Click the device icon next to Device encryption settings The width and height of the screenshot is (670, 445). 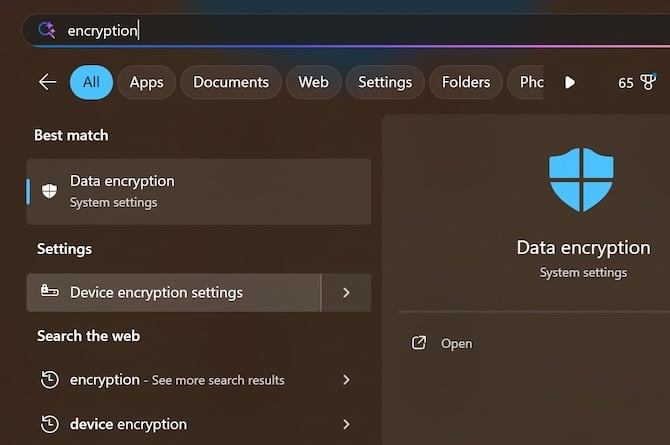point(50,291)
